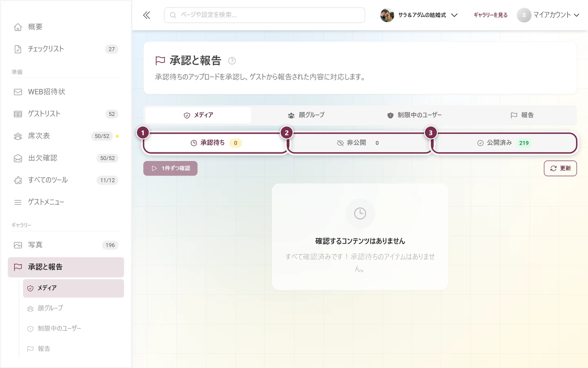
Task: Open ゲストメニュー in the sidebar
Action: tap(66, 202)
